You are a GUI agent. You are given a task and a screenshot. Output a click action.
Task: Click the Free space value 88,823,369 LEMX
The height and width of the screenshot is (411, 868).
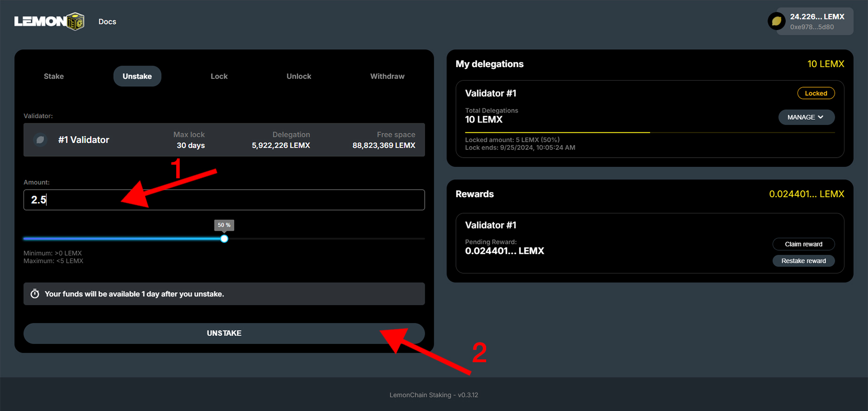384,145
